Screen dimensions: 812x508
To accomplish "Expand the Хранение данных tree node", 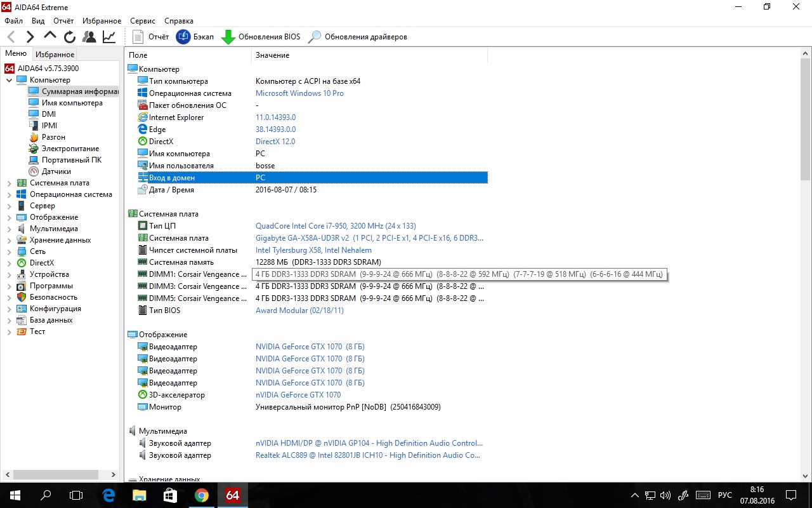I will tap(9, 240).
